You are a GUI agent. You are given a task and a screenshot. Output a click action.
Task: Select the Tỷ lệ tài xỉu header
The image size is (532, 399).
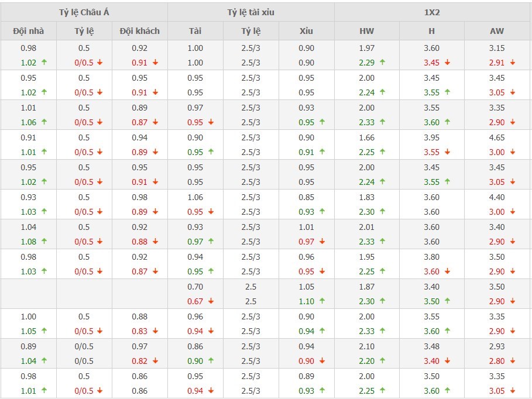[250, 12]
